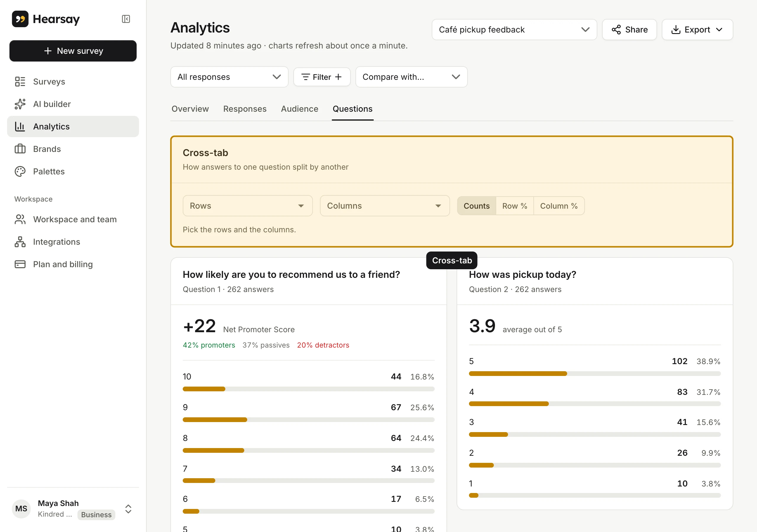
Task: Open the AI builder sparkle icon
Action: pos(20,104)
